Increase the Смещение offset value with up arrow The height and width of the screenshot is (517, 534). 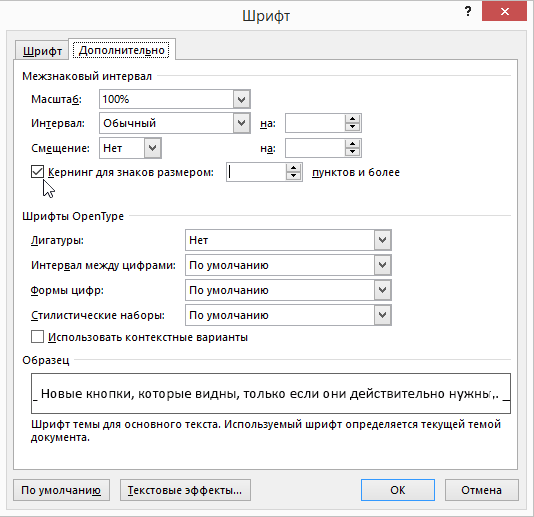click(352, 144)
